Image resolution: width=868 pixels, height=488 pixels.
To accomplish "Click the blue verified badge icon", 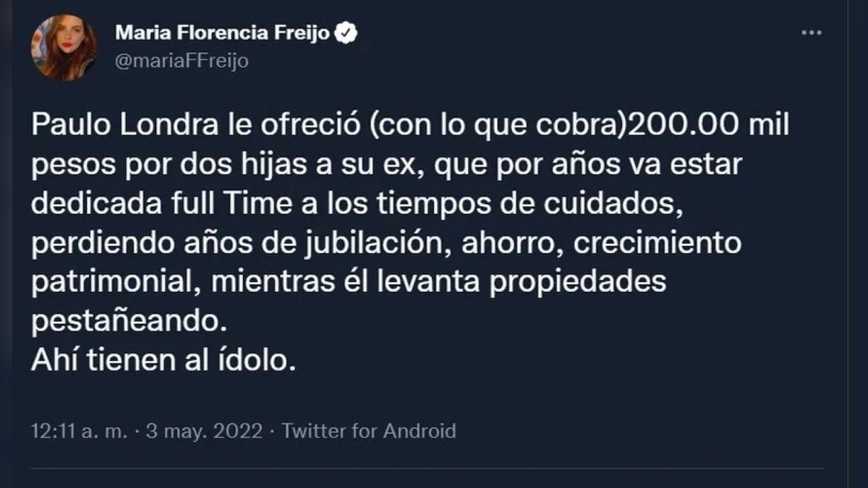I will tap(348, 33).
